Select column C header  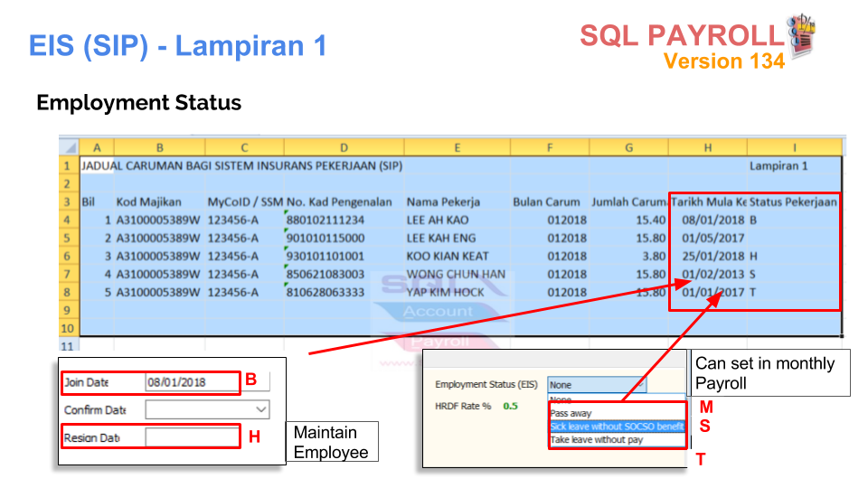tap(244, 147)
